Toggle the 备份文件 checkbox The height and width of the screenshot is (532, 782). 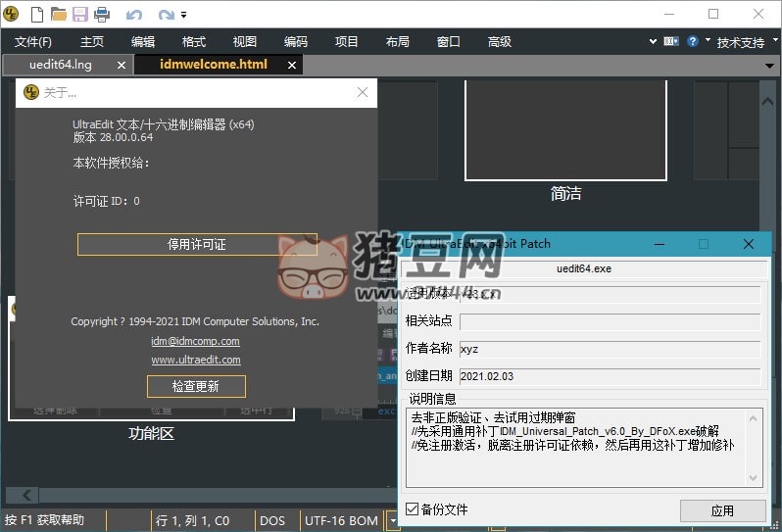click(413, 509)
